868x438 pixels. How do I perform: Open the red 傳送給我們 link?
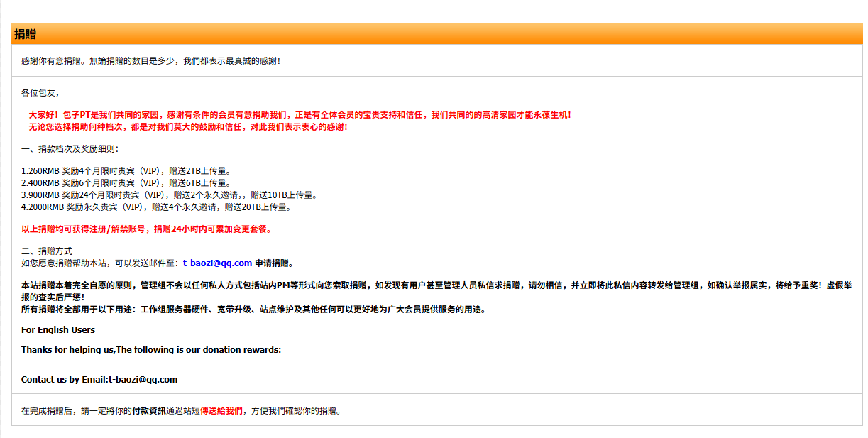(x=221, y=410)
